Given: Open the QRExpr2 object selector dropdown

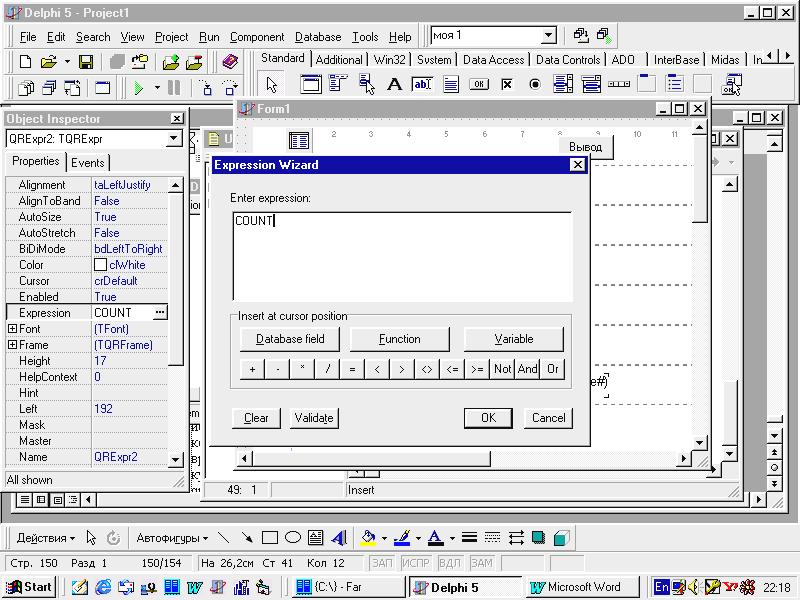Looking at the screenshot, I should point(173,138).
